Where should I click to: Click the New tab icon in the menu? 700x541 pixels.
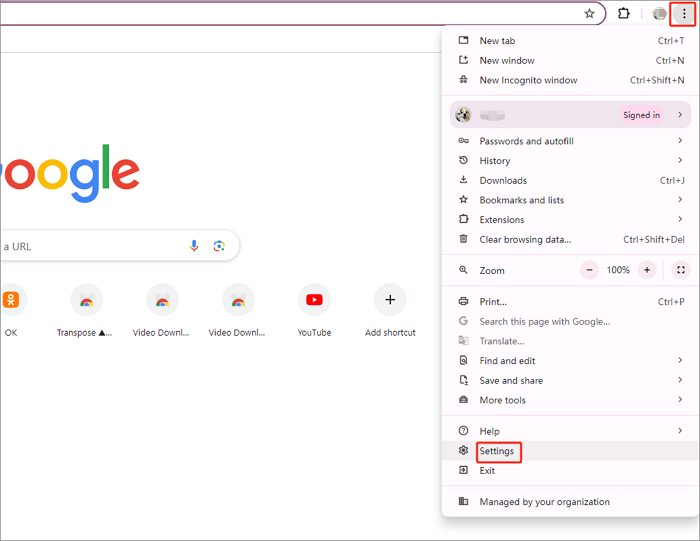(463, 40)
